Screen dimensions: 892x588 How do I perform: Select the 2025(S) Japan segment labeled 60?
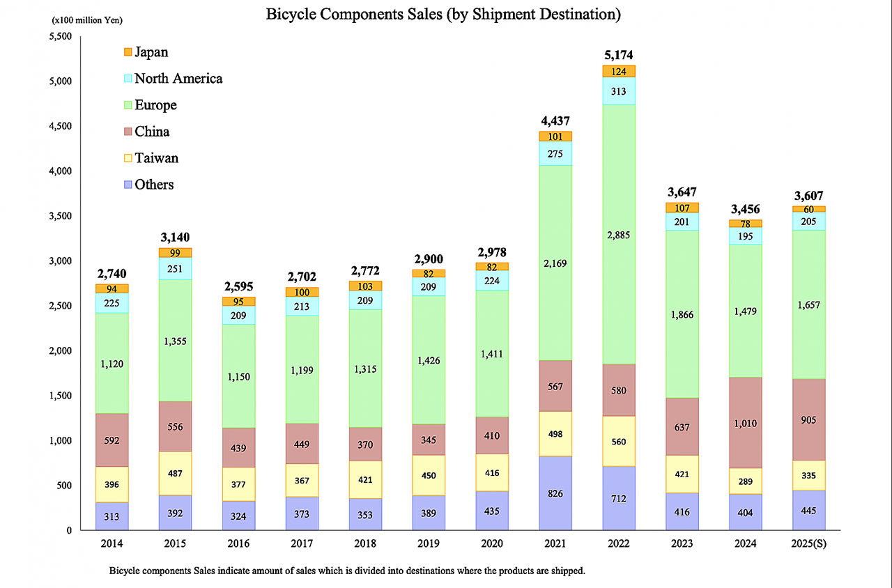point(808,209)
